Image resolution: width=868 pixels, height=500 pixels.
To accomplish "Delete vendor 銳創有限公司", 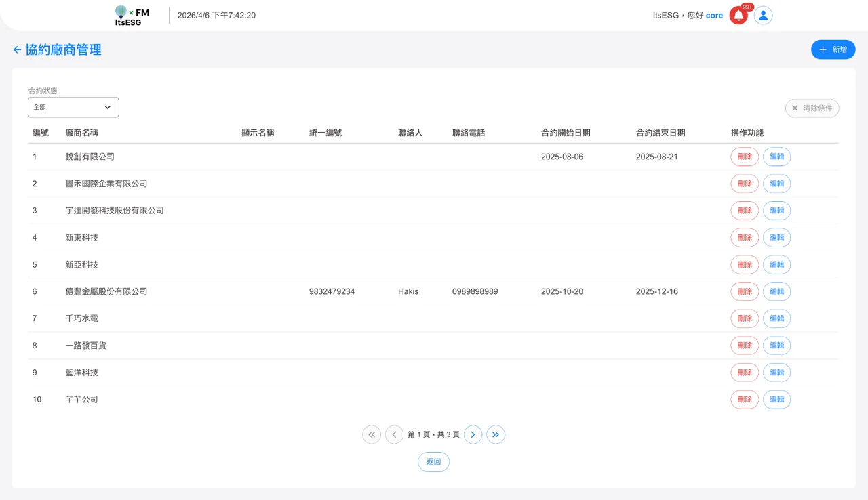I will pyautogui.click(x=745, y=157).
